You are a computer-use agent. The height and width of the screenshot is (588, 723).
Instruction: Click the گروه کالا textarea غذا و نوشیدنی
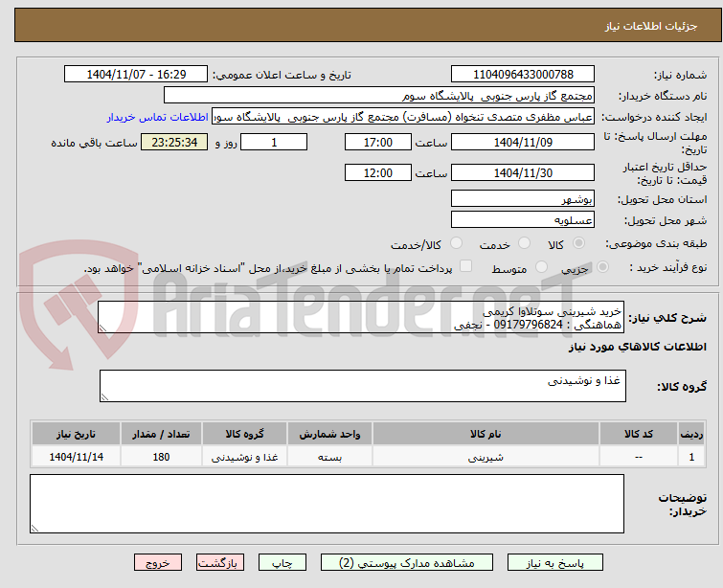[363, 386]
